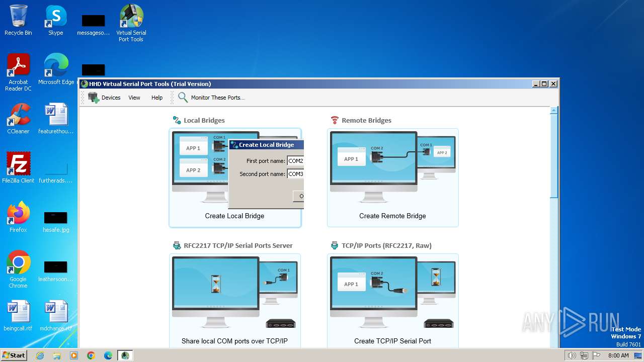Open the Create Remote Bridge card
The height and width of the screenshot is (362, 644).
(392, 177)
